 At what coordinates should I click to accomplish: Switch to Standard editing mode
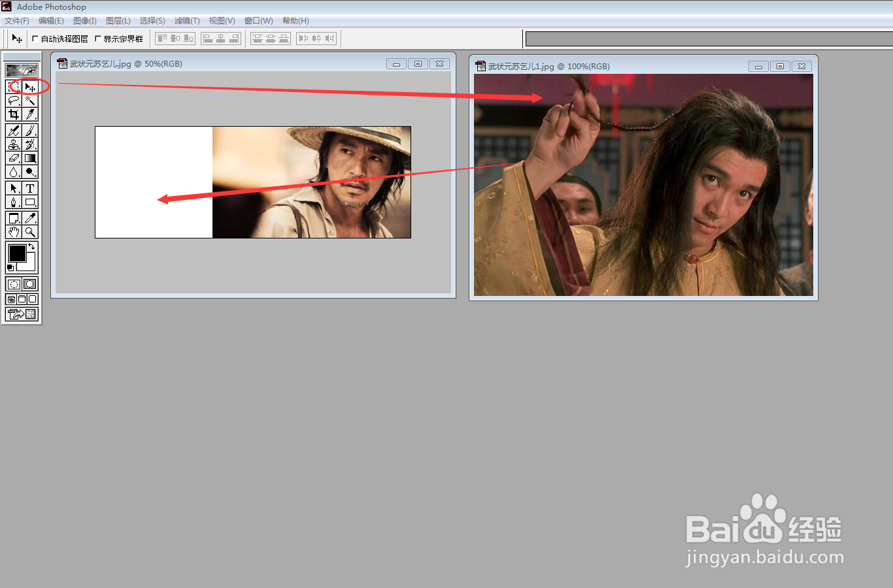click(x=14, y=284)
